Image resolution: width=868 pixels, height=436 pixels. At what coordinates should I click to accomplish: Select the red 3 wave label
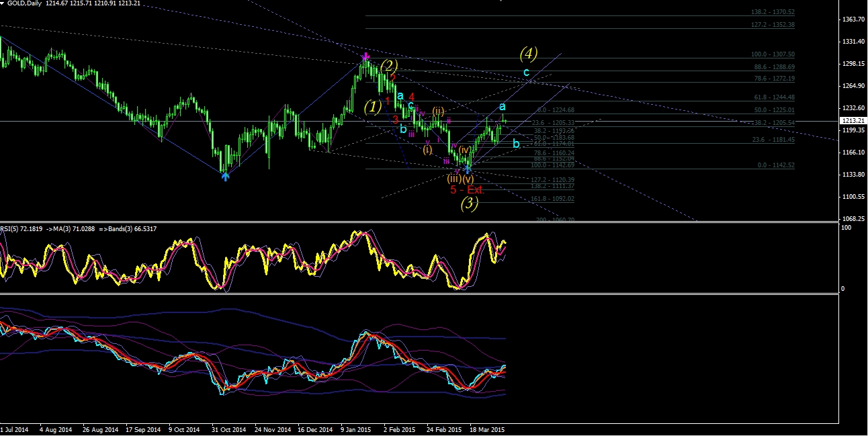click(396, 119)
